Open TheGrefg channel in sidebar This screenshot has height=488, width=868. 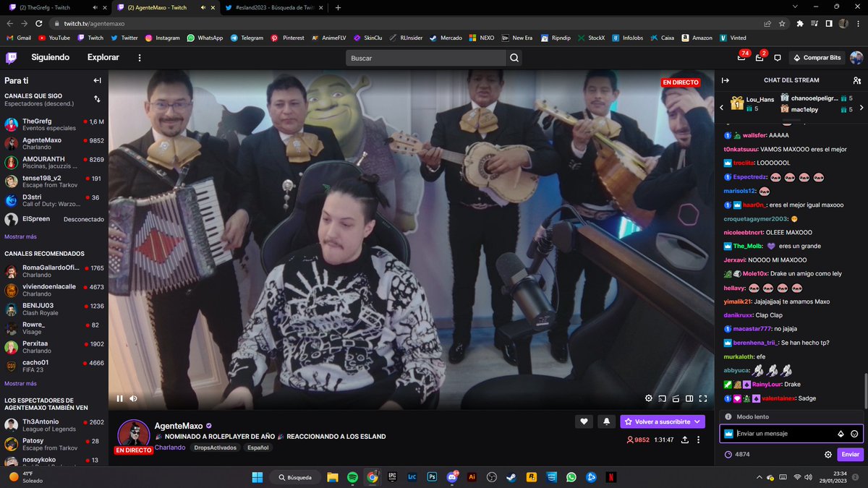pos(54,124)
